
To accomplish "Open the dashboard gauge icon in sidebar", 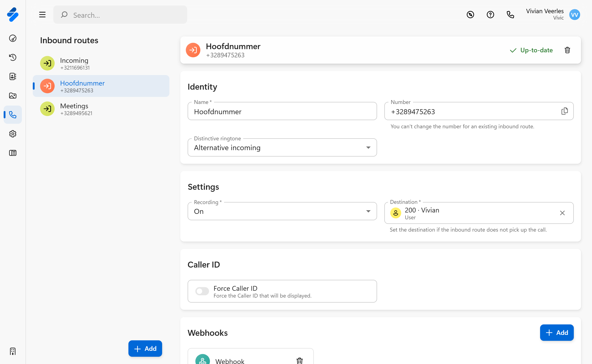I will point(13,38).
